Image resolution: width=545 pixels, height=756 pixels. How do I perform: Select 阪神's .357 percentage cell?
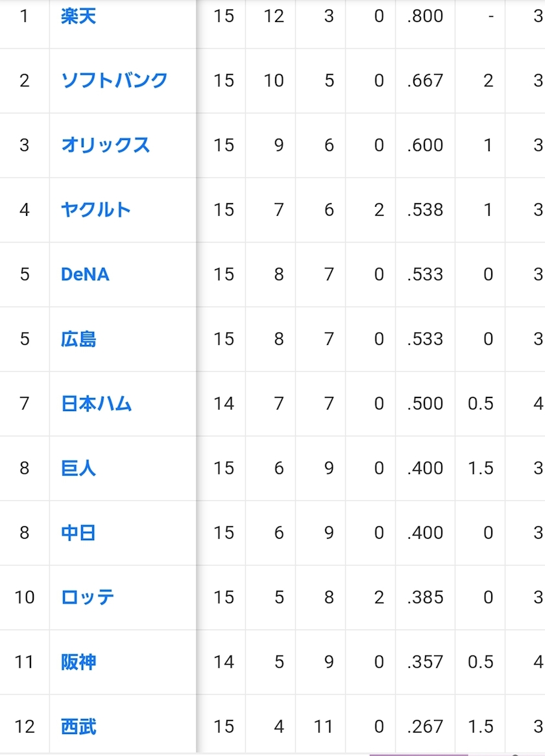(x=425, y=662)
